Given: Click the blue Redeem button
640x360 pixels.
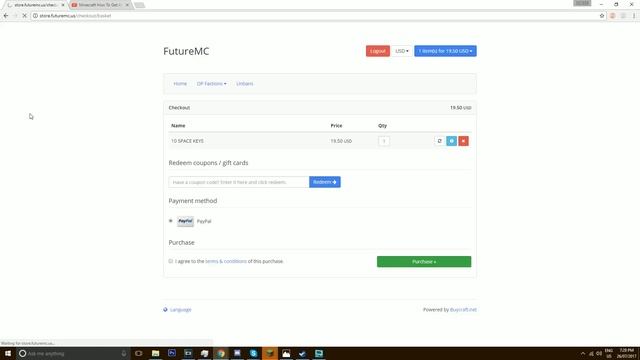Looking at the screenshot, I should coord(325,182).
